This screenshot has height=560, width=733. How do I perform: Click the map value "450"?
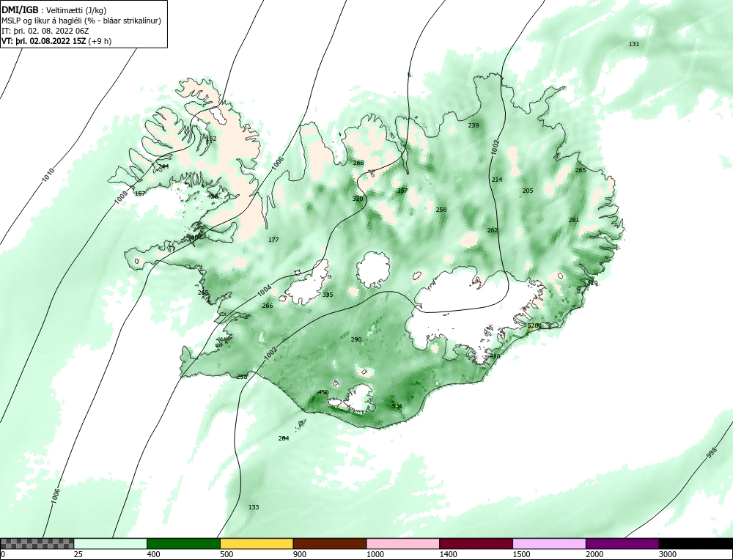point(323,393)
